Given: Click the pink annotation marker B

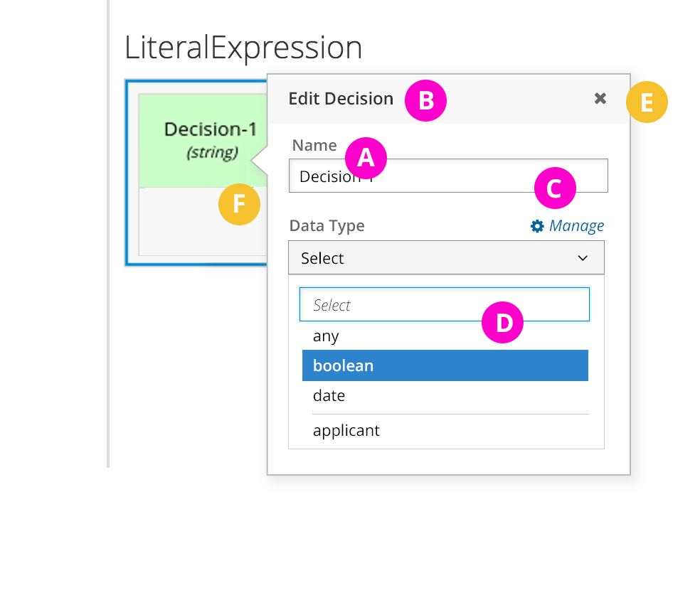Looking at the screenshot, I should tap(425, 100).
